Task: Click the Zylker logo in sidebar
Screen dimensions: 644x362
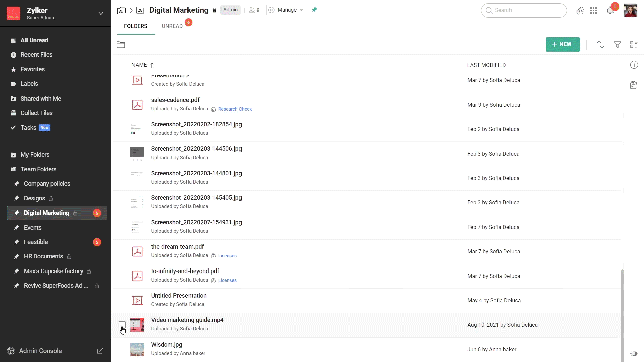Action: pyautogui.click(x=13, y=13)
